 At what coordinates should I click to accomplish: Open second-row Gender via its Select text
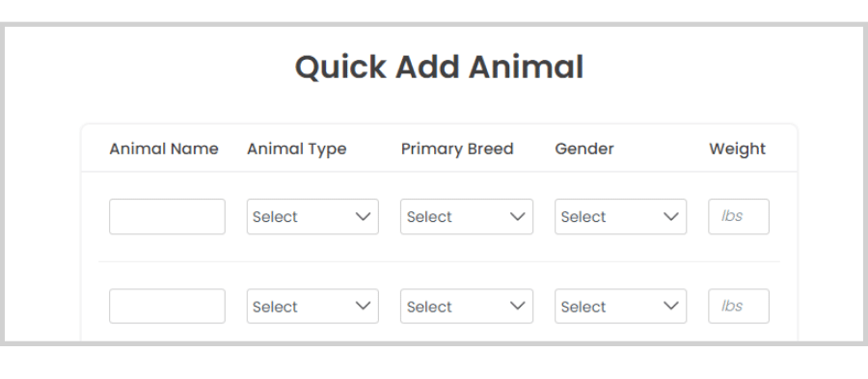583,307
